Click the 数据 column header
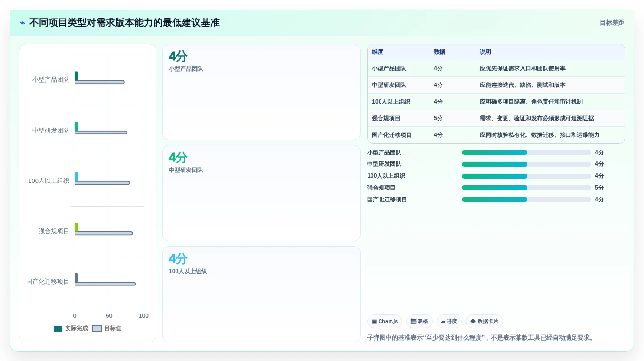Image resolution: width=644 pixels, height=361 pixels. click(x=439, y=52)
